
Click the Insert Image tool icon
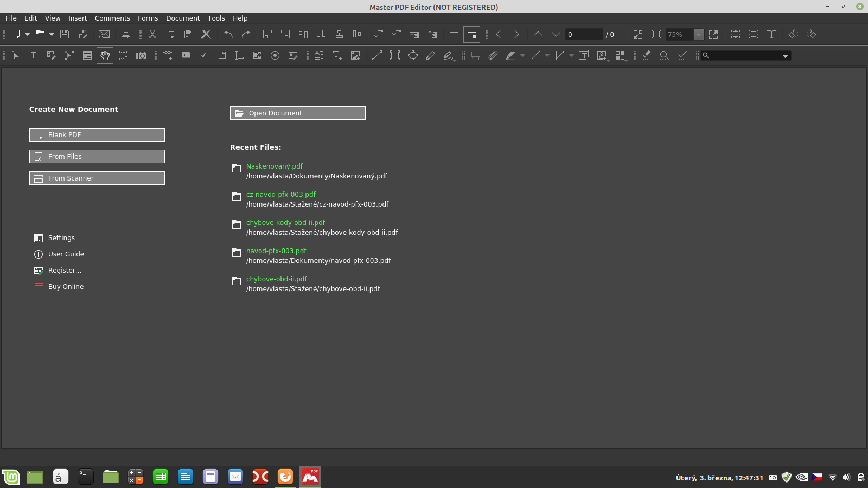click(x=355, y=55)
